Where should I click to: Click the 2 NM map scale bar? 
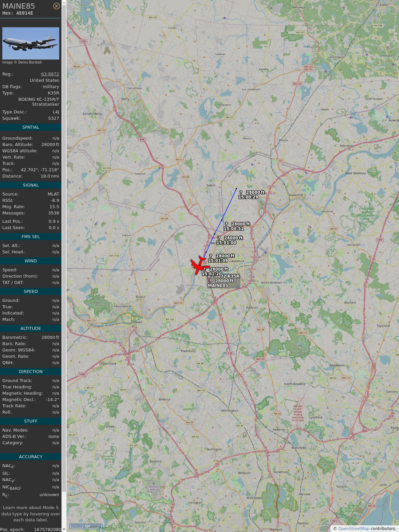(x=86, y=526)
